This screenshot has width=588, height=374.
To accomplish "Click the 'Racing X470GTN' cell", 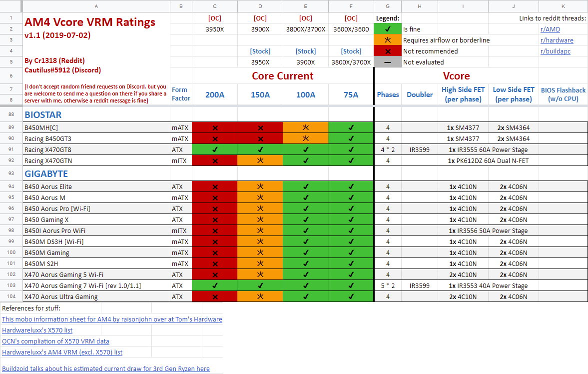I will [x=96, y=160].
